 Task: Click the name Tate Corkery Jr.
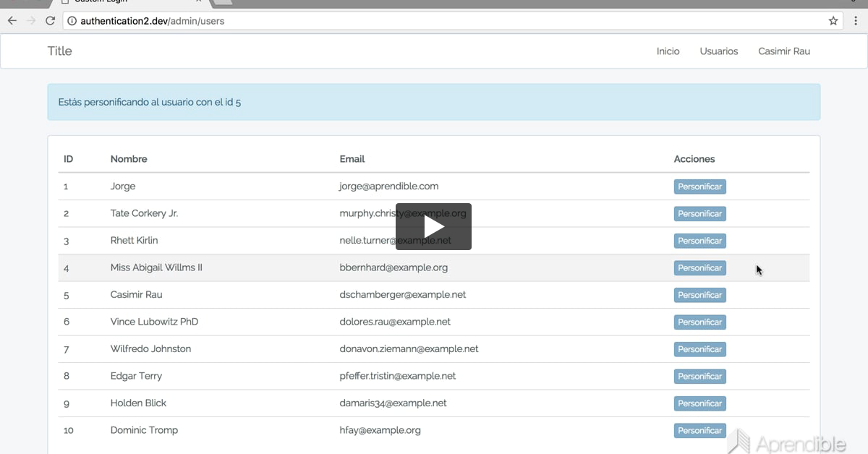click(144, 213)
